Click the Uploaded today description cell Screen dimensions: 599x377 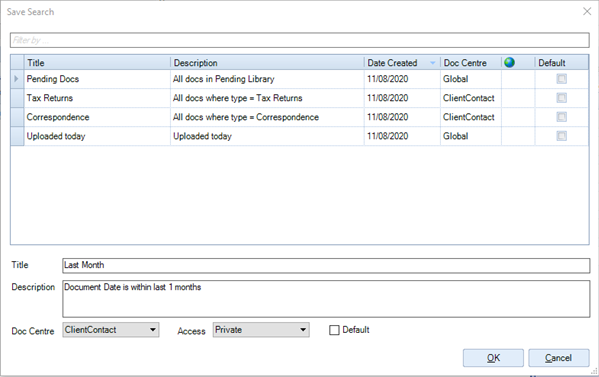267,136
